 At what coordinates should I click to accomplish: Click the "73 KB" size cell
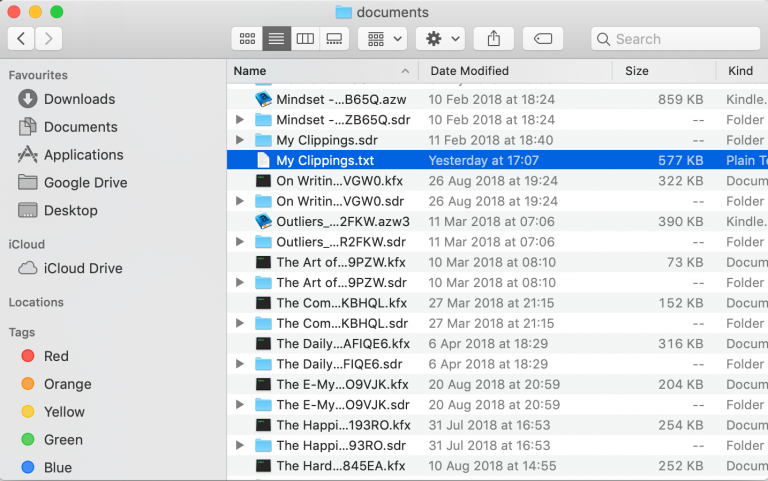coord(685,262)
